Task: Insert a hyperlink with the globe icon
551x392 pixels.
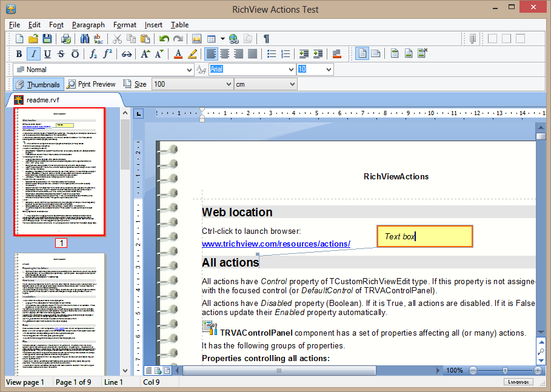Action: click(234, 39)
